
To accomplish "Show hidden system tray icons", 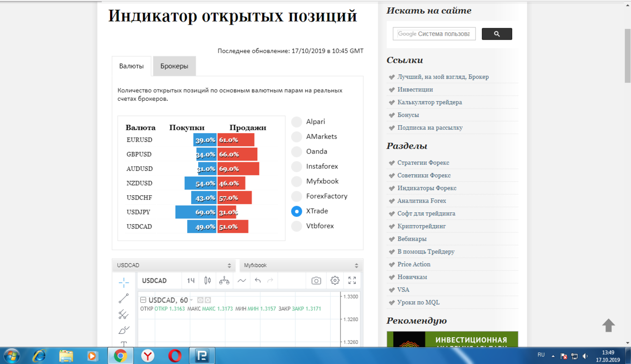I will click(553, 356).
